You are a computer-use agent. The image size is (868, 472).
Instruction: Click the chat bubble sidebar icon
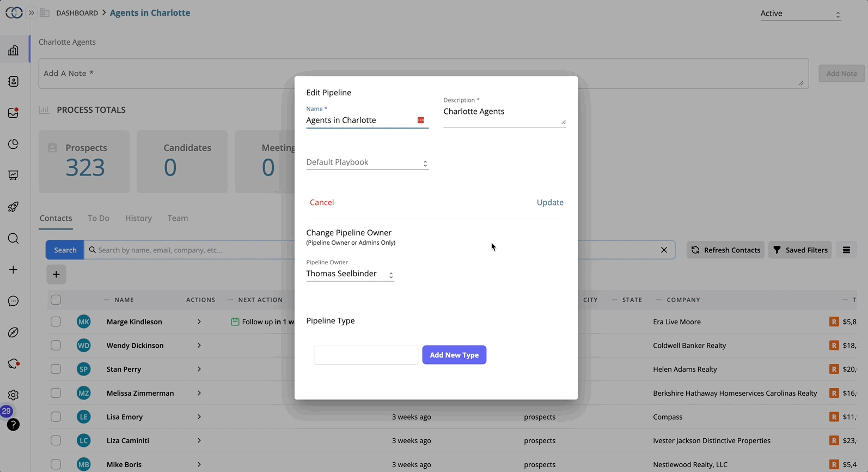(13, 301)
